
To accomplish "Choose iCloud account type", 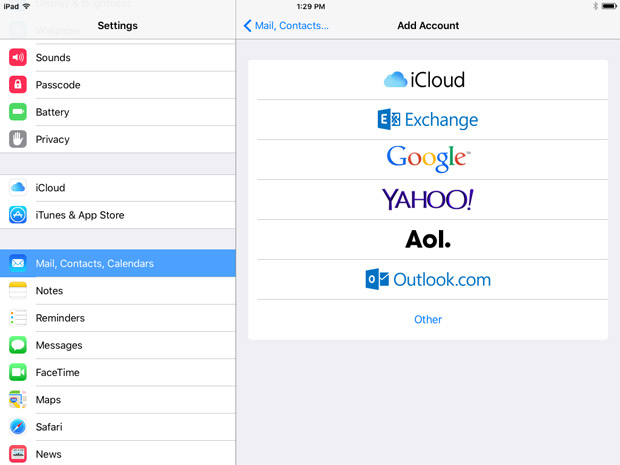I will coord(428,80).
